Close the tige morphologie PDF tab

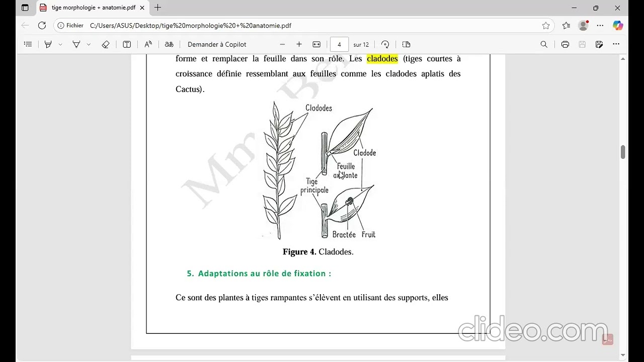click(142, 8)
